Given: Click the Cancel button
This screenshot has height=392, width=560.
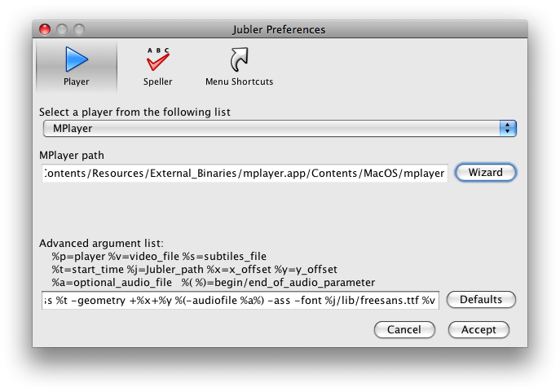Looking at the screenshot, I should tap(404, 329).
